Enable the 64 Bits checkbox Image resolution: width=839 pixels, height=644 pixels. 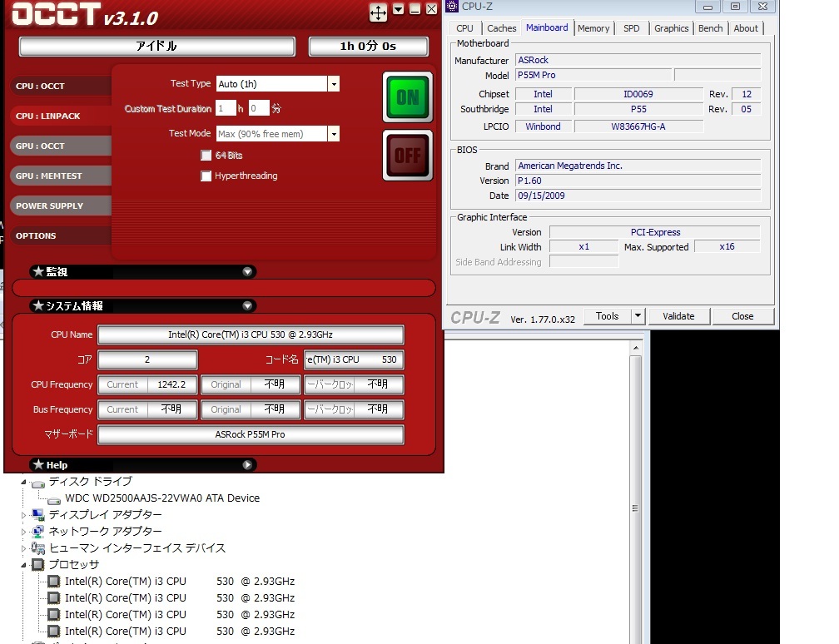(206, 156)
